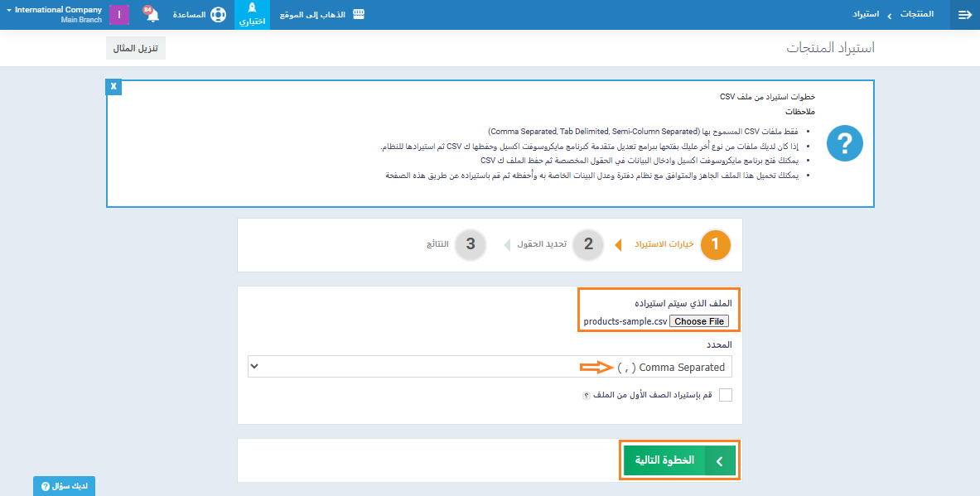The height and width of the screenshot is (496, 980).
Task: Click the trial rocket icon
Action: click(252, 7)
